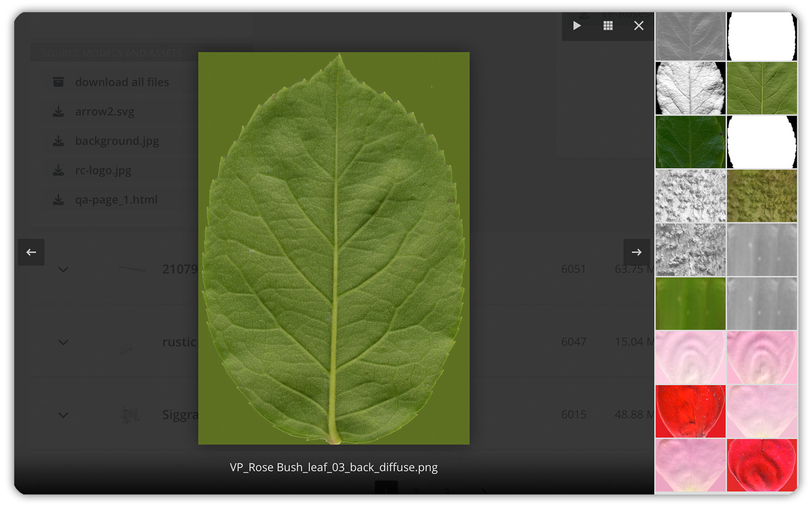Close the image lightbox viewer
This screenshot has height=510, width=812.
[x=639, y=26]
